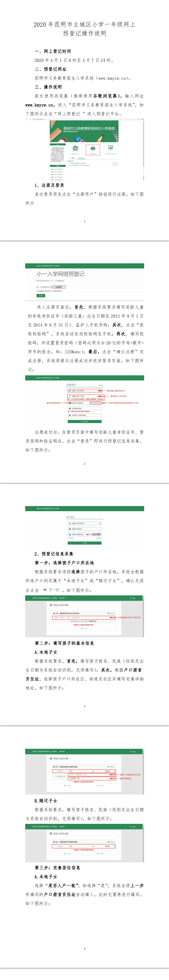Click 下一步 in the 随迁子女 form
This screenshot has width=169, height=980.
click(100, 854)
